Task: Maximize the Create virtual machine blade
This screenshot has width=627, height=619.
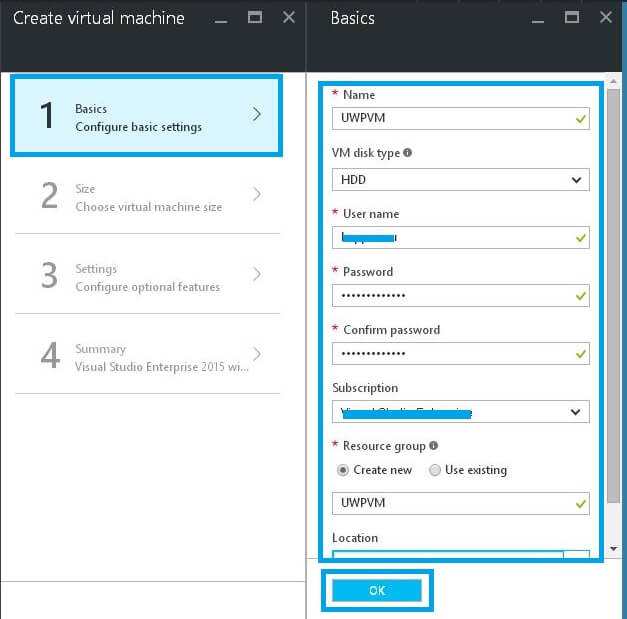Action: point(254,17)
